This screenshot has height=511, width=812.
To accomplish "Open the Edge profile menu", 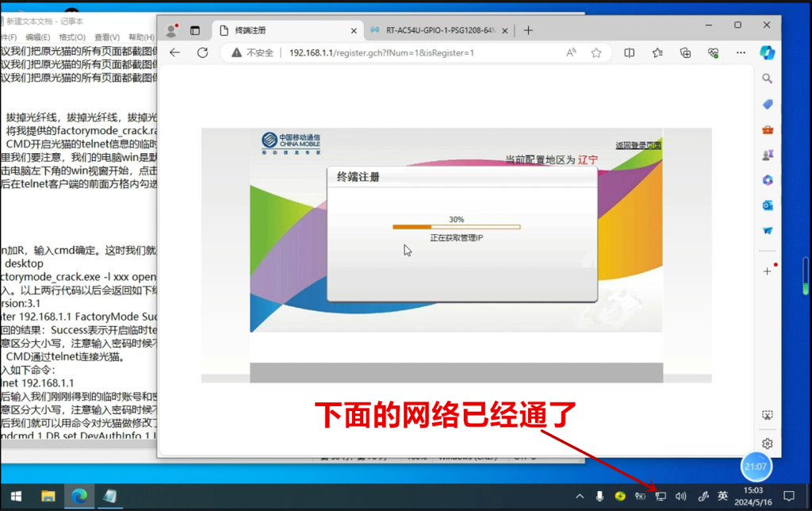I will (170, 30).
